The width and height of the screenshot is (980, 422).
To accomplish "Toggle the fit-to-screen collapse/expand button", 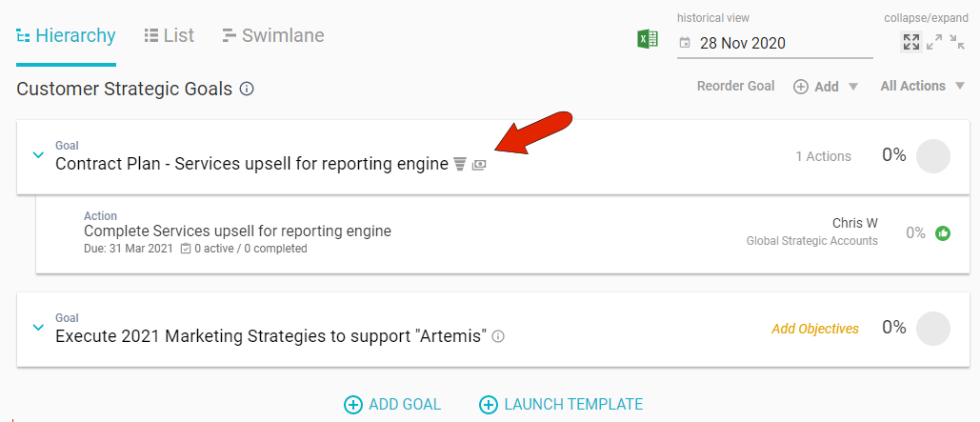I will coord(911,42).
